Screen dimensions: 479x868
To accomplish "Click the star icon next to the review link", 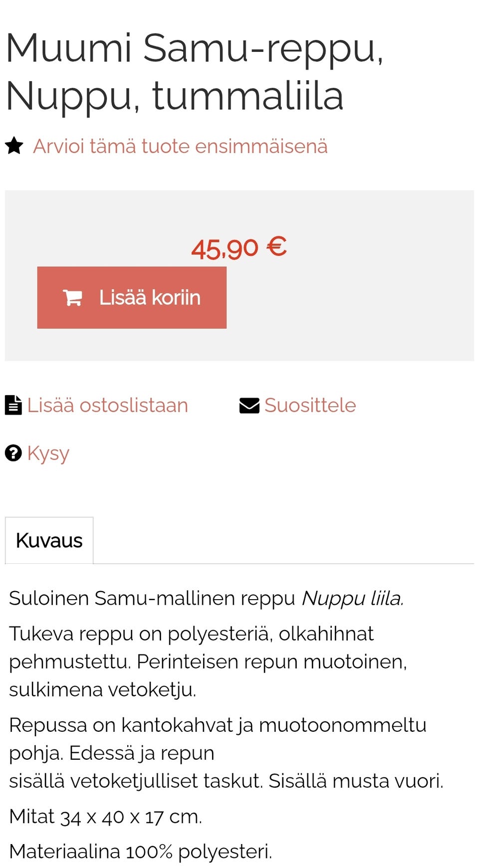I will [14, 146].
